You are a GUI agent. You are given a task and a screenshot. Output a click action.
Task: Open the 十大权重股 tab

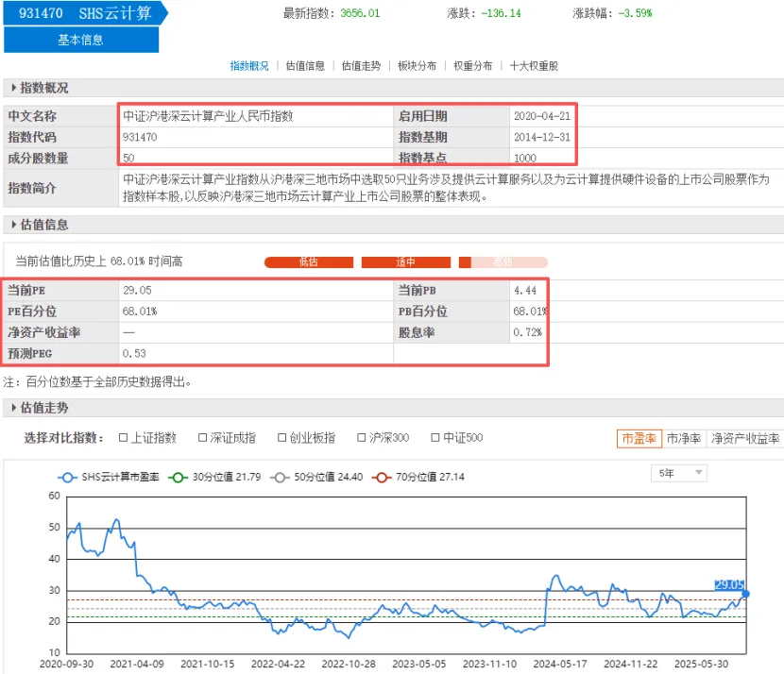[x=534, y=66]
